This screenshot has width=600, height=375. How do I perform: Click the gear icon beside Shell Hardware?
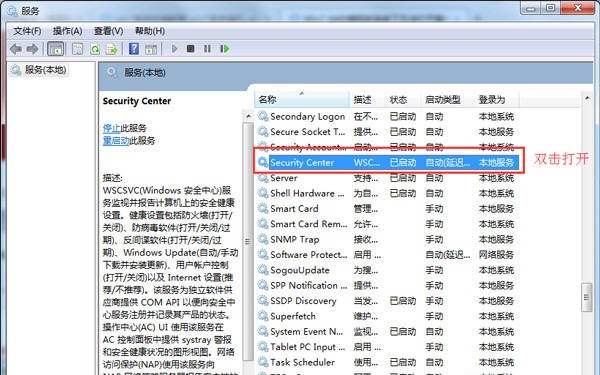(262, 193)
